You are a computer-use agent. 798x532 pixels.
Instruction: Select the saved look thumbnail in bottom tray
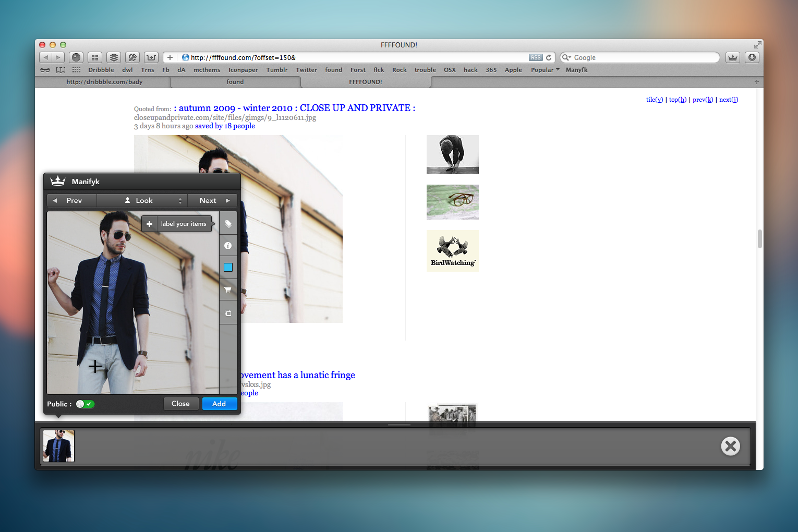pyautogui.click(x=58, y=446)
